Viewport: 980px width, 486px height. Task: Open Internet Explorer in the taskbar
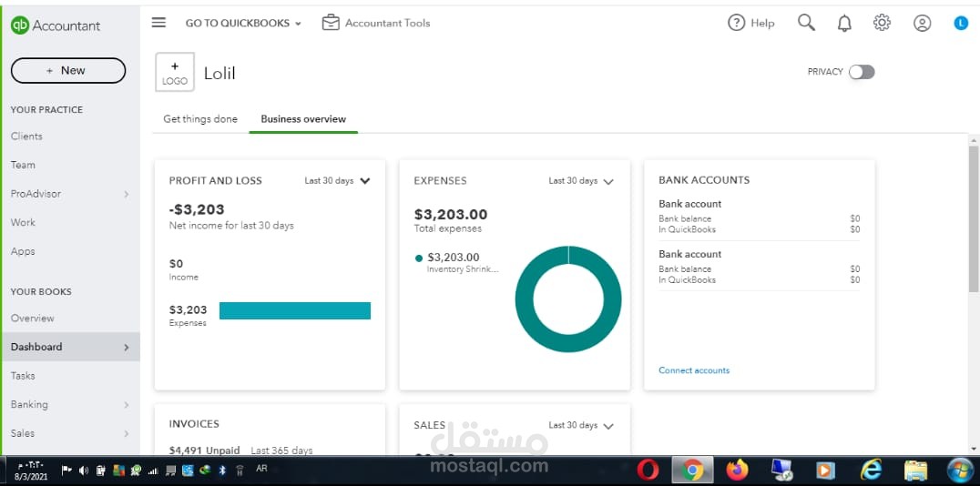[871, 470]
